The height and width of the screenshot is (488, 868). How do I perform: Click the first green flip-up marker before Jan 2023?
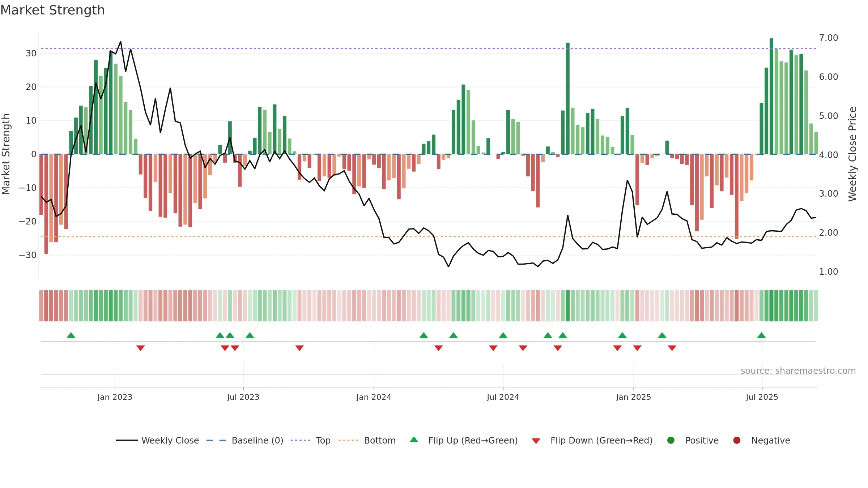71,335
